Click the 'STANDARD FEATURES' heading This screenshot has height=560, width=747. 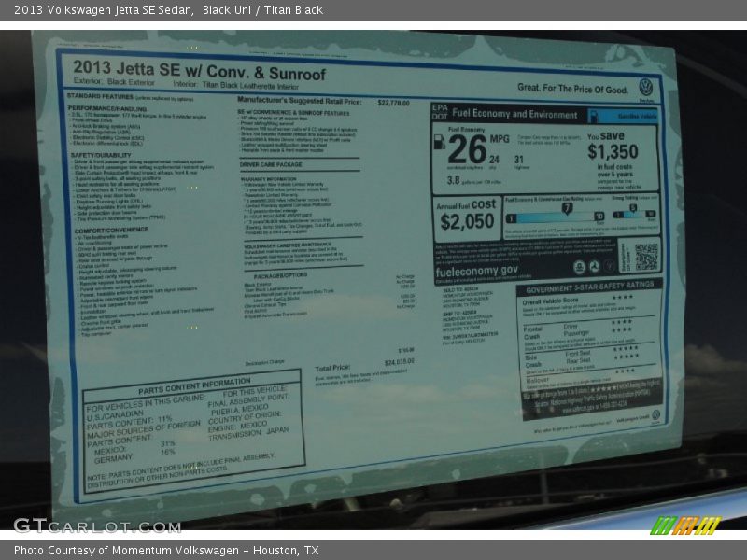click(100, 97)
